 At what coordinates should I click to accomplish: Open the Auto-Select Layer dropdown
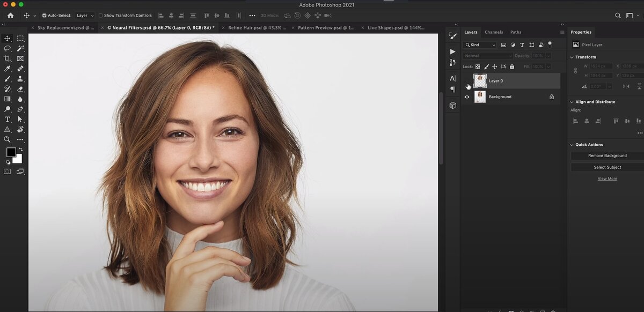point(84,16)
